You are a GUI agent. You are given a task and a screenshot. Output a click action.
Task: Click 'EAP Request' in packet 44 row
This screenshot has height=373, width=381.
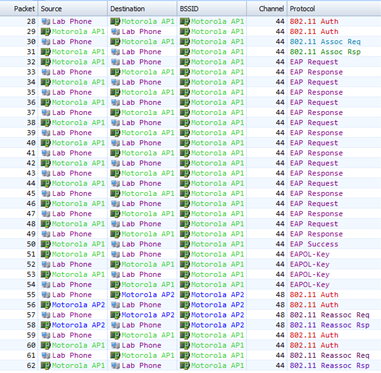314,184
